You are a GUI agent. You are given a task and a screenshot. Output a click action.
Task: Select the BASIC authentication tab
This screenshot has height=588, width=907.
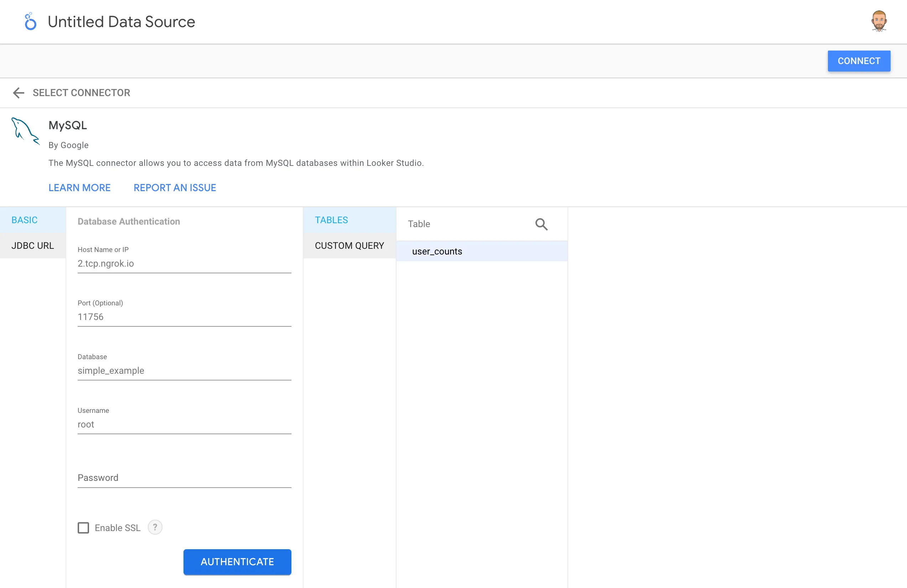click(24, 220)
